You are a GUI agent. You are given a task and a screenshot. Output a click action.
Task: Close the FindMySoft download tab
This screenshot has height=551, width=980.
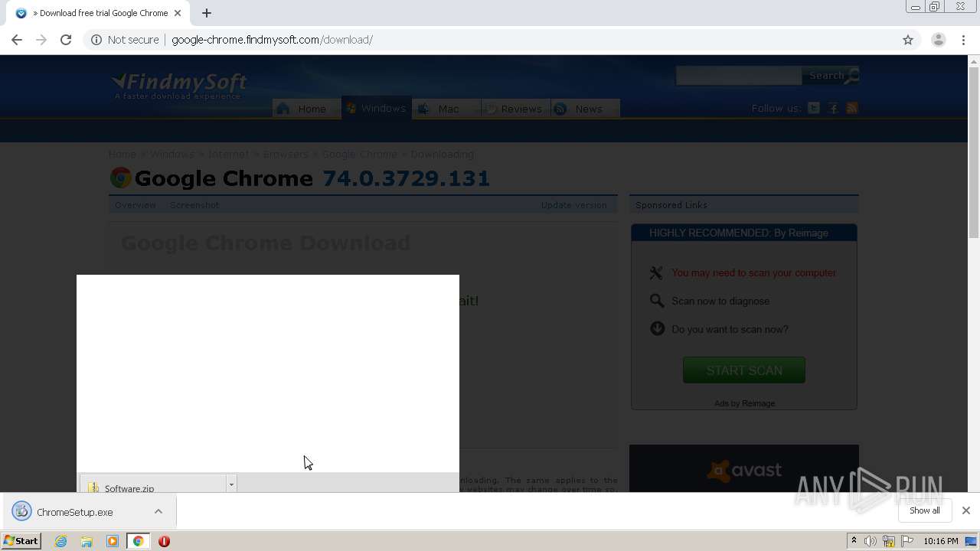click(x=178, y=13)
